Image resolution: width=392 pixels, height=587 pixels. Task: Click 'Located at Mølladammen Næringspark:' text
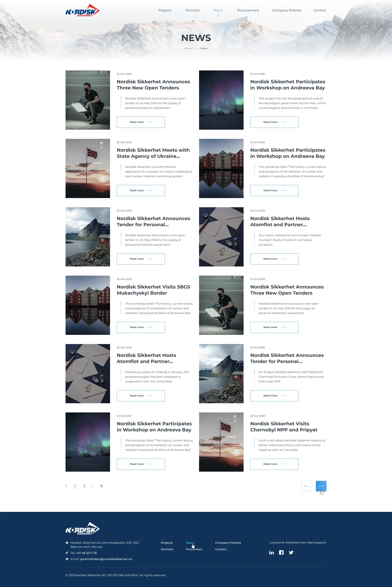298,542
